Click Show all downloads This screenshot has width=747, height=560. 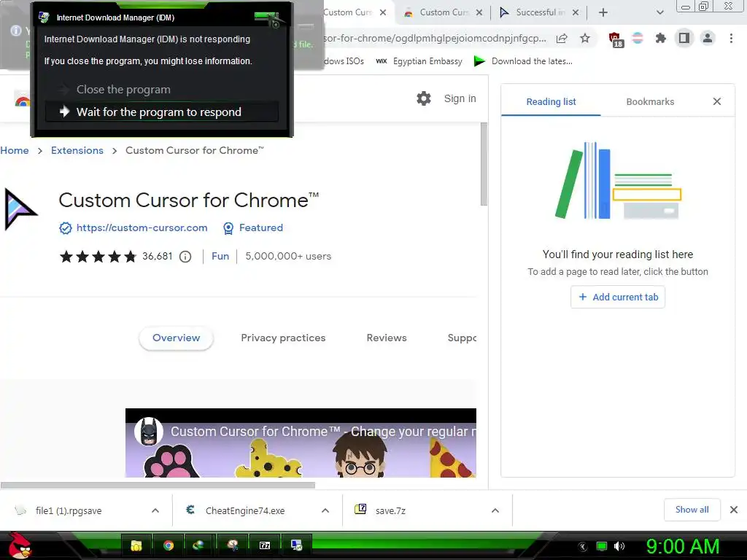point(692,510)
